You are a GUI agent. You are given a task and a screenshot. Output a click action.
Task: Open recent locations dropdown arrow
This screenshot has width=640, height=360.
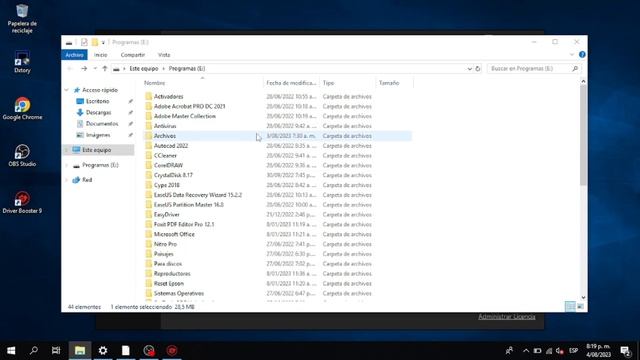pyautogui.click(x=95, y=69)
